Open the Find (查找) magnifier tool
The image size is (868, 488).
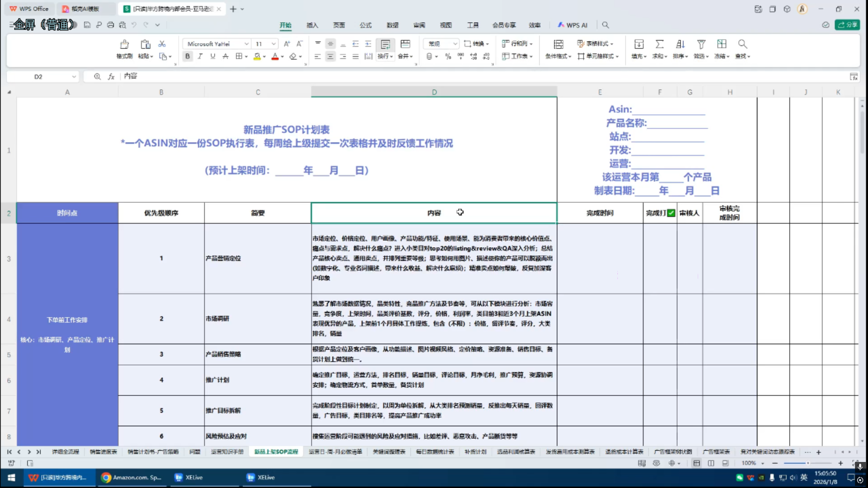[x=742, y=44]
